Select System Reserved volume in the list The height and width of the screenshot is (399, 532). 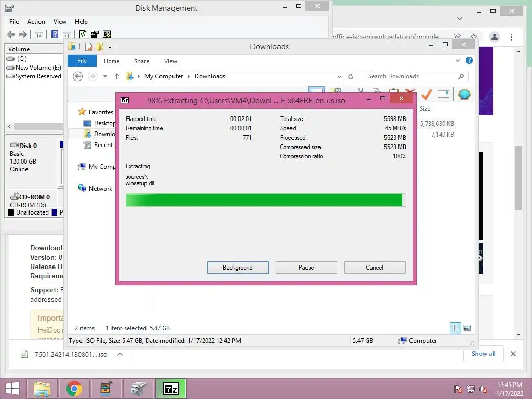click(34, 76)
